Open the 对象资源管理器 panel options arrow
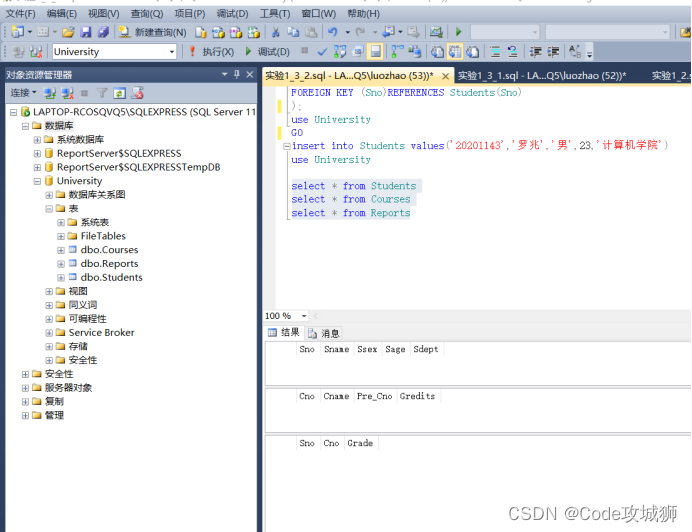 [x=225, y=74]
